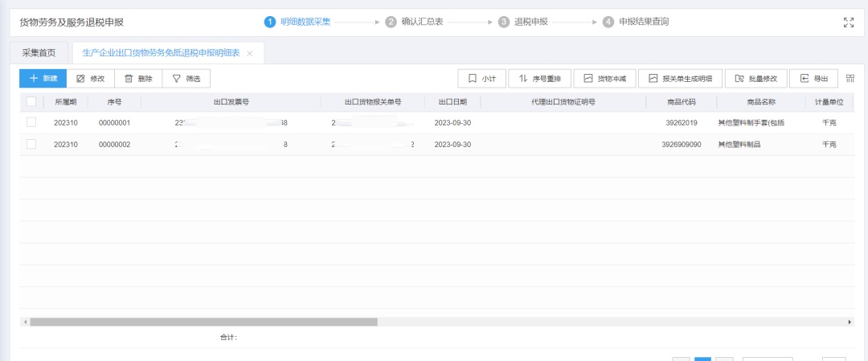This screenshot has height=361, width=868.
Task: Click the 小计 subtotal bookmark icon
Action: coord(473,79)
